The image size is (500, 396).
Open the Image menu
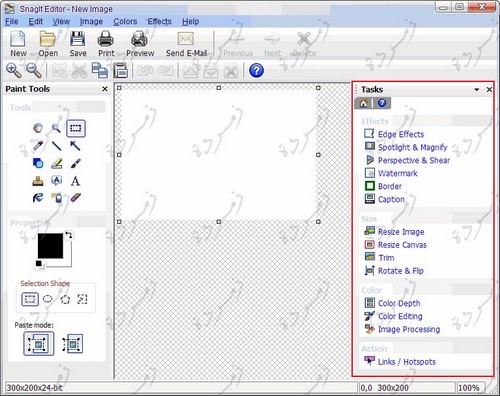click(91, 22)
